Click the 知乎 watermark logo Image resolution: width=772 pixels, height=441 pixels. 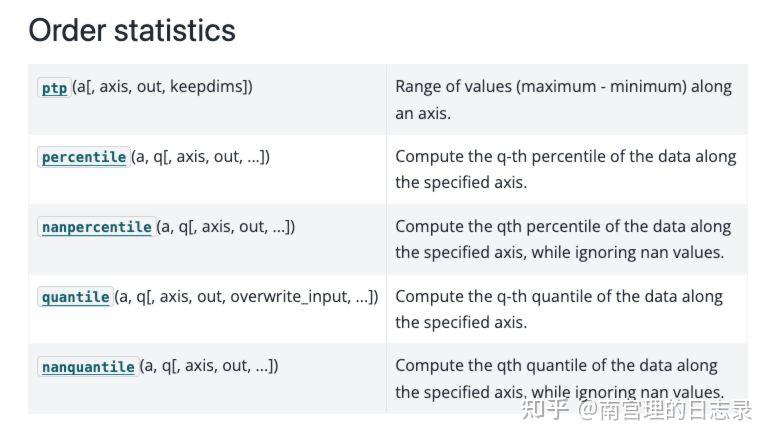pyautogui.click(x=545, y=408)
